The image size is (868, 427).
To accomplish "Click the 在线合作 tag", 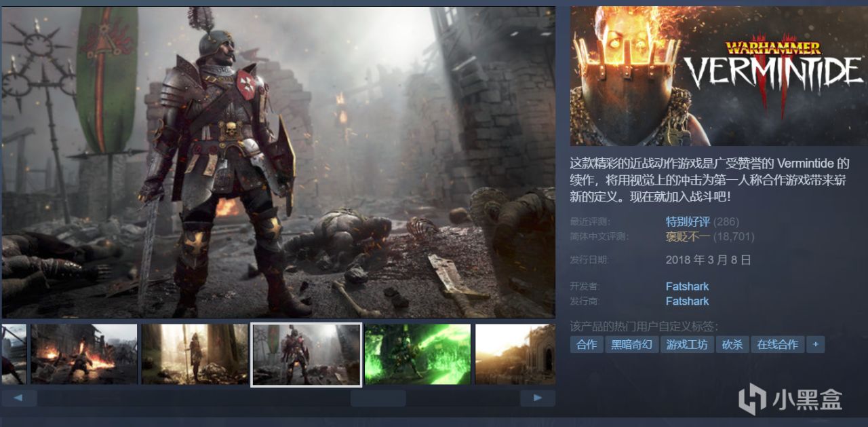I will (778, 345).
